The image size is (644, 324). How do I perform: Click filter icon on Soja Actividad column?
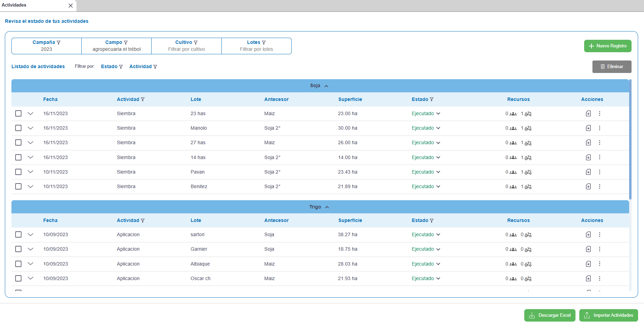click(143, 100)
